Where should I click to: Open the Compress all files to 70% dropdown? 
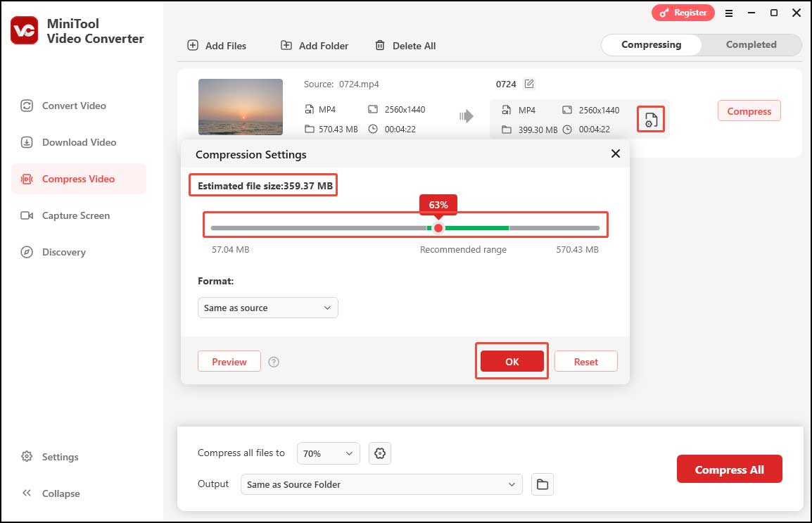[329, 453]
